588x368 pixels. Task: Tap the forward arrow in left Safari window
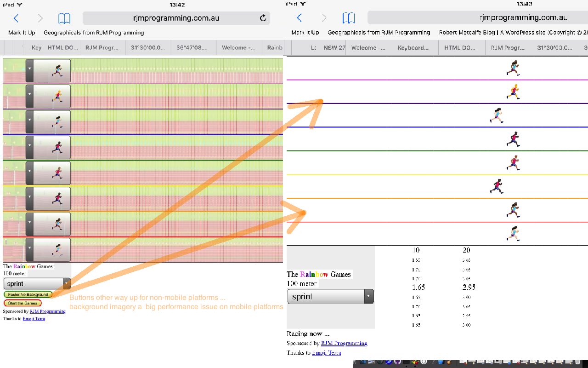pyautogui.click(x=40, y=18)
